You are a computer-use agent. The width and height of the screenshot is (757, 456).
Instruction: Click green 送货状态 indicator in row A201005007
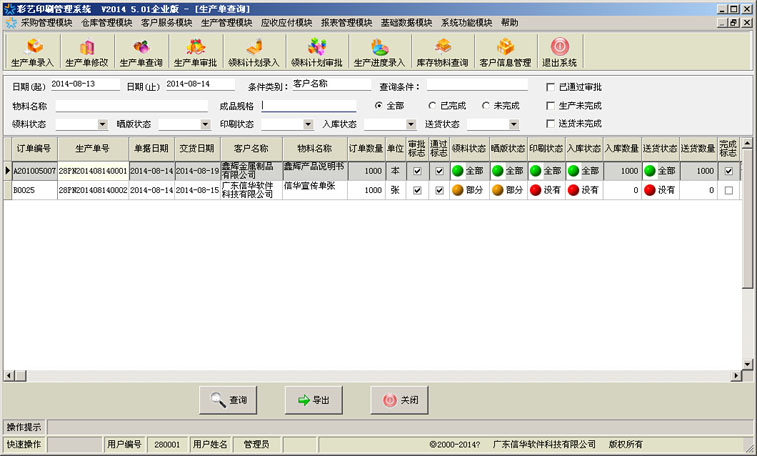point(650,171)
